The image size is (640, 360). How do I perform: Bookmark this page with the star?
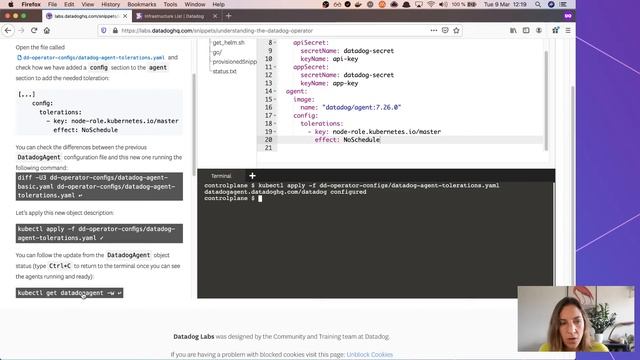pyautogui.click(x=456, y=30)
